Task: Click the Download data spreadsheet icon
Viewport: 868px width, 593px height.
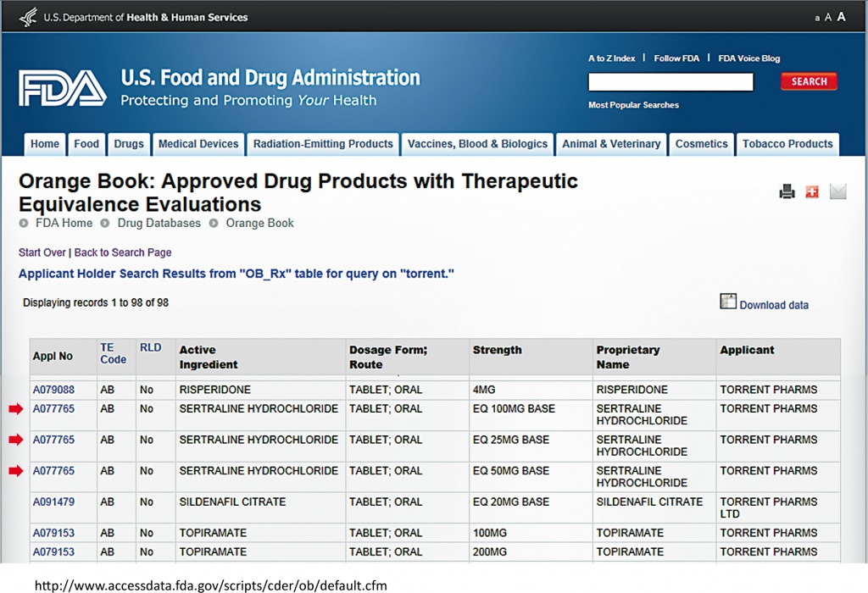Action: [728, 301]
